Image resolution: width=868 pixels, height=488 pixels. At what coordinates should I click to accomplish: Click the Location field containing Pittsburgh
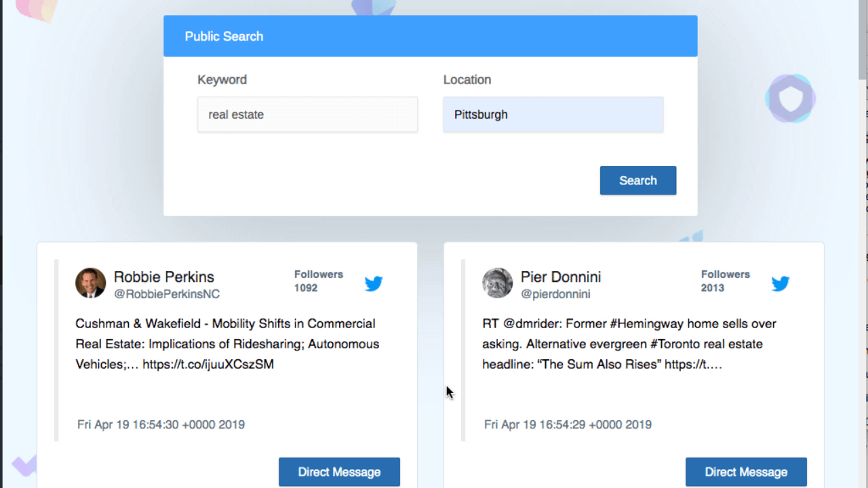pyautogui.click(x=553, y=115)
